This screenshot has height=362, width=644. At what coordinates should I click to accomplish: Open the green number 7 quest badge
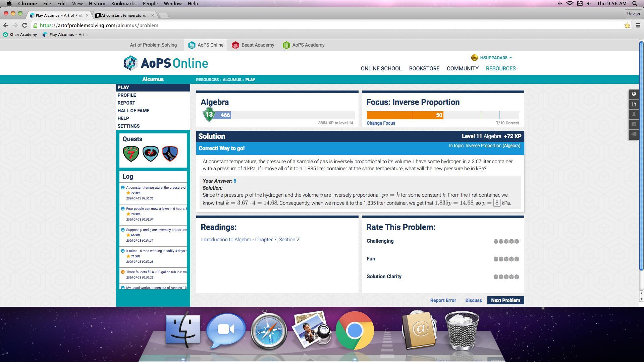click(x=131, y=154)
